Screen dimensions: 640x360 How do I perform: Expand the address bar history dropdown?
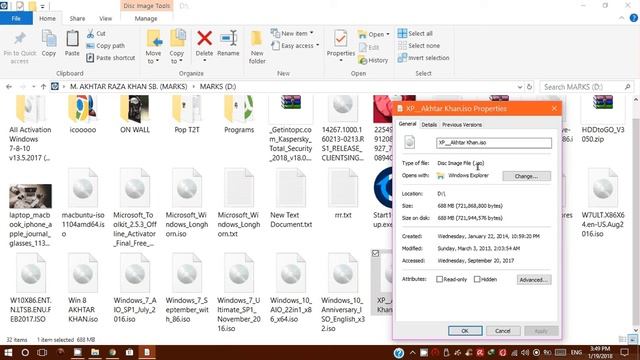(x=520, y=87)
